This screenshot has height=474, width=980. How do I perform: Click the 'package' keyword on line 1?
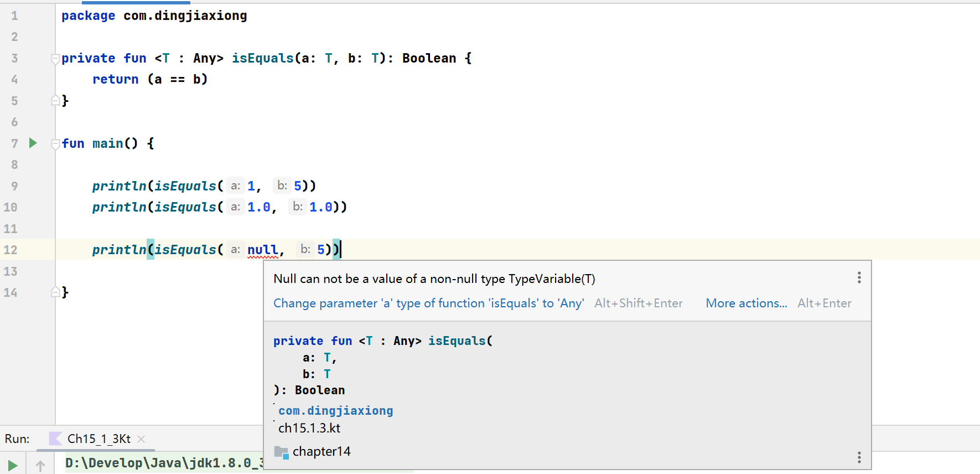click(89, 16)
